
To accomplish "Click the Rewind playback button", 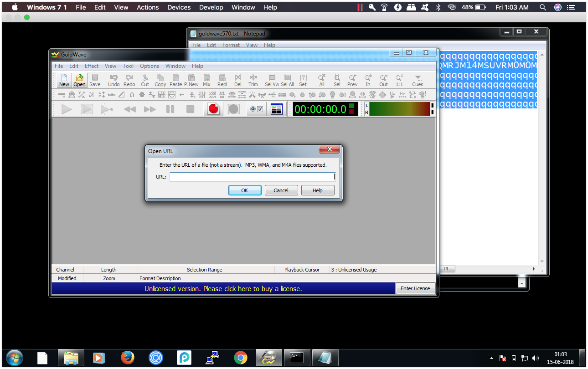I will (130, 109).
